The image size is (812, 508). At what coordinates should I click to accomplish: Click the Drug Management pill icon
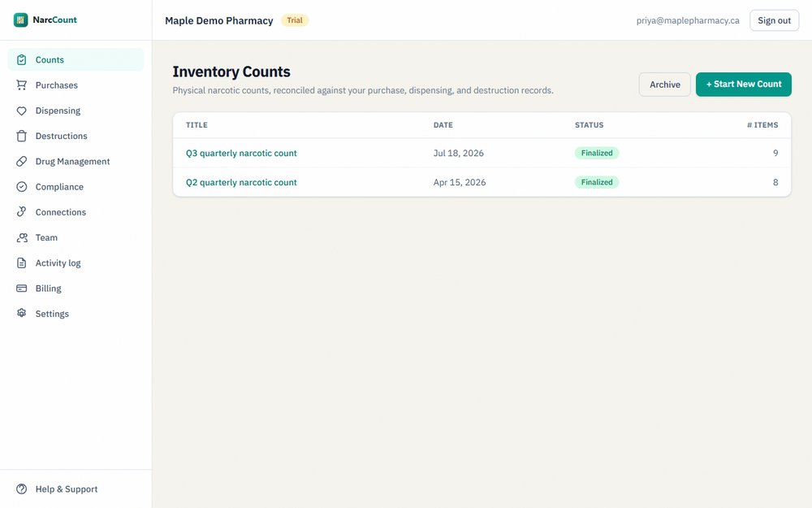[21, 161]
